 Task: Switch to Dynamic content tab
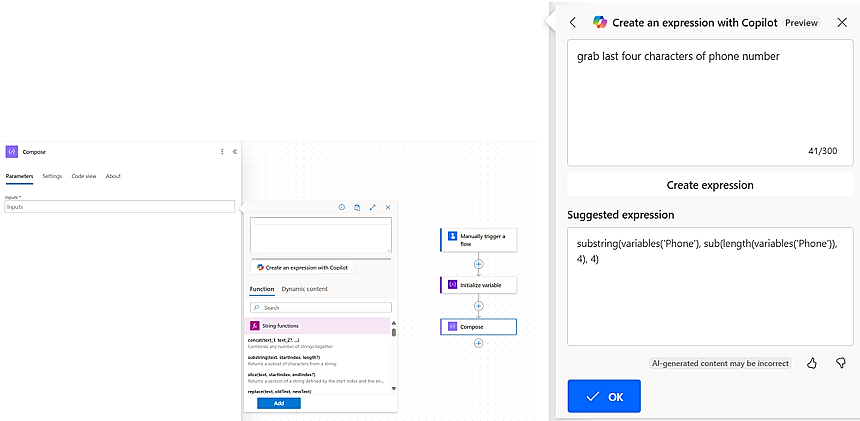(x=304, y=289)
